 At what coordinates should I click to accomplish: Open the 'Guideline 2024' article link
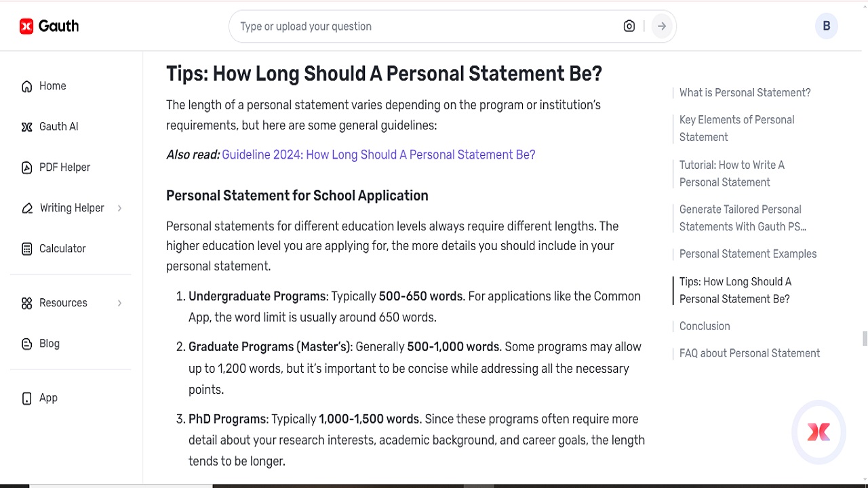pos(378,155)
